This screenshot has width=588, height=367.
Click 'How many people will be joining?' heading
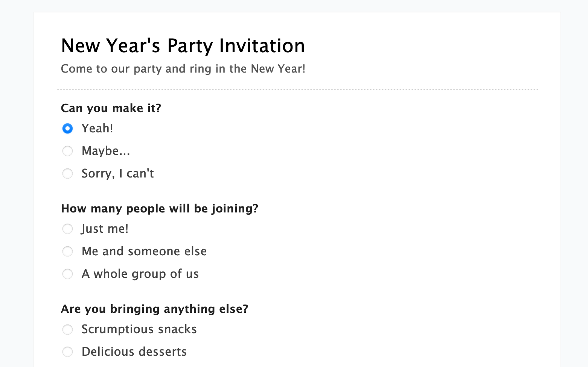click(160, 209)
